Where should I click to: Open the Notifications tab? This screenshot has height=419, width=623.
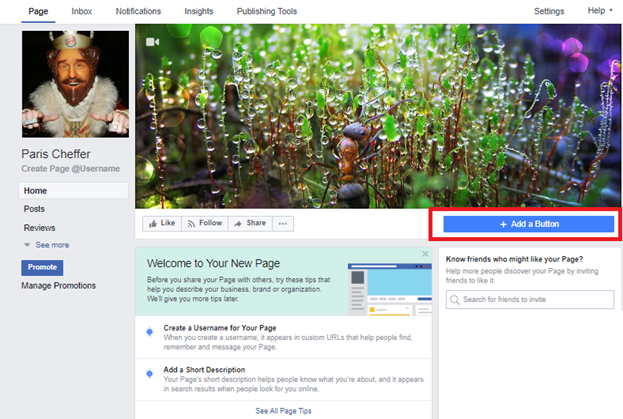coord(138,12)
